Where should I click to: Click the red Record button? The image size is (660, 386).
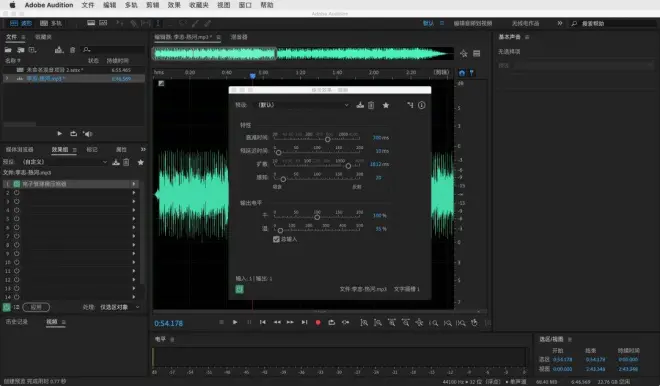pyautogui.click(x=318, y=322)
